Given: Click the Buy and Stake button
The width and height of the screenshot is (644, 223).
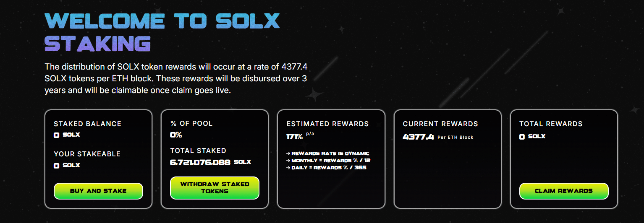Looking at the screenshot, I should click(x=98, y=191).
